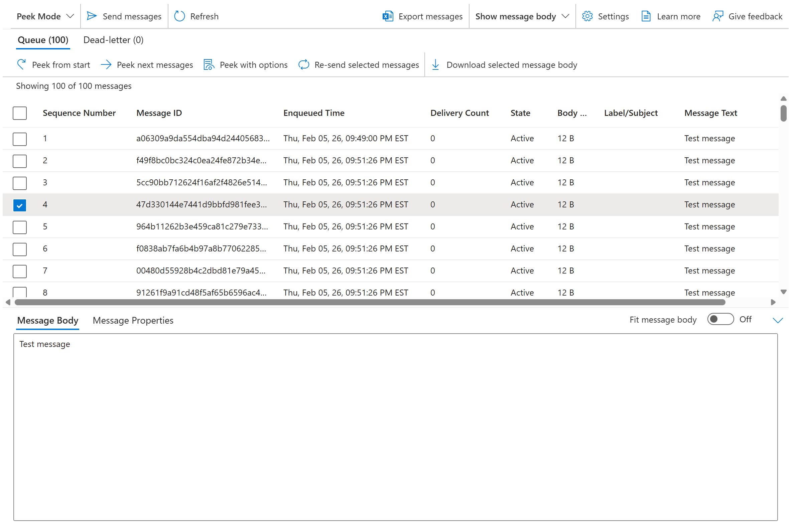The image size is (799, 532).
Task: Click the Give feedback person icon
Action: 717,16
